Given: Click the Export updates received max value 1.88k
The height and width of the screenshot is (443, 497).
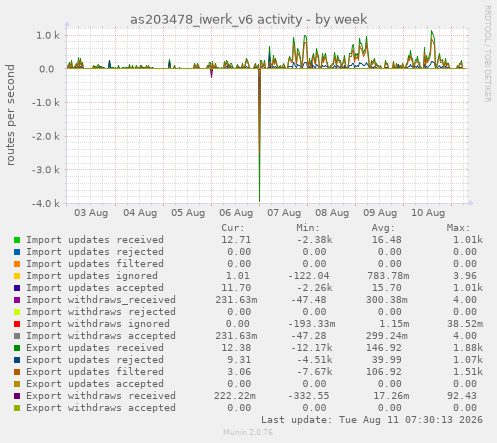Looking at the screenshot, I should coord(468,348).
